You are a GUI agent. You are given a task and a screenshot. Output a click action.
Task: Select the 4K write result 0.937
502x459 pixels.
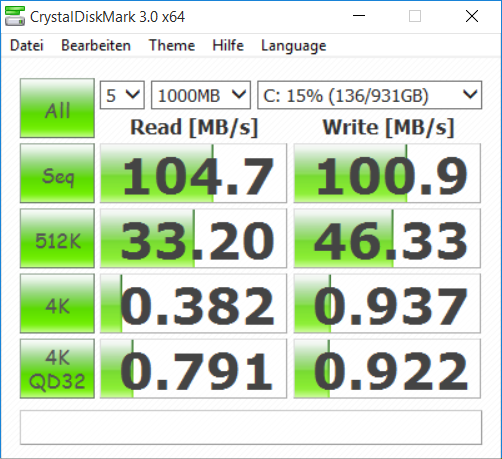[x=387, y=303]
